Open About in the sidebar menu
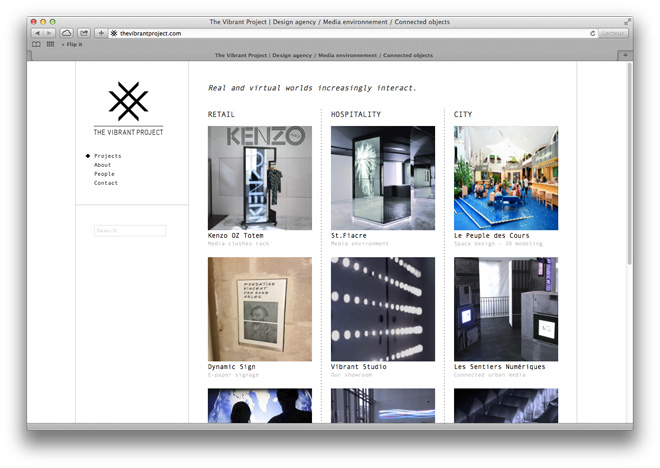Image resolution: width=660 pixels, height=468 pixels. [102, 165]
